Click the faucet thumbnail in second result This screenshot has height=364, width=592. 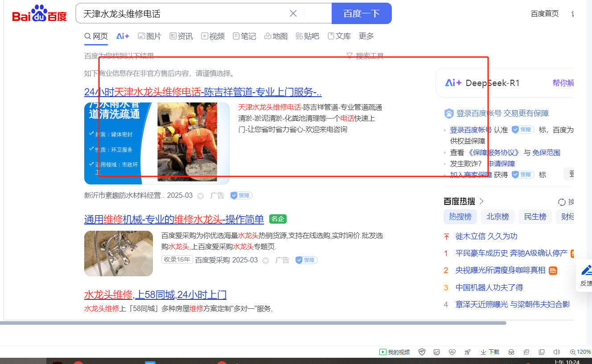pyautogui.click(x=119, y=254)
